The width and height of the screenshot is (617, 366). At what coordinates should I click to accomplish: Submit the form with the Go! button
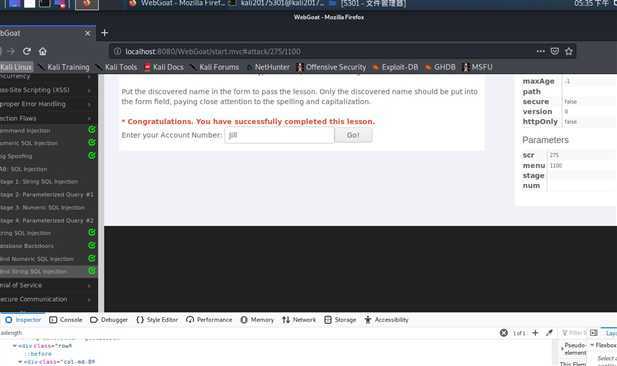353,135
